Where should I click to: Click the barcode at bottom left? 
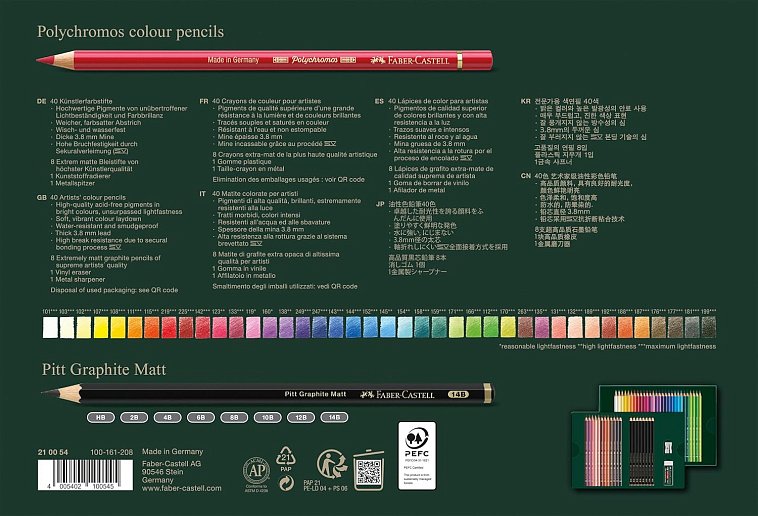pos(85,474)
